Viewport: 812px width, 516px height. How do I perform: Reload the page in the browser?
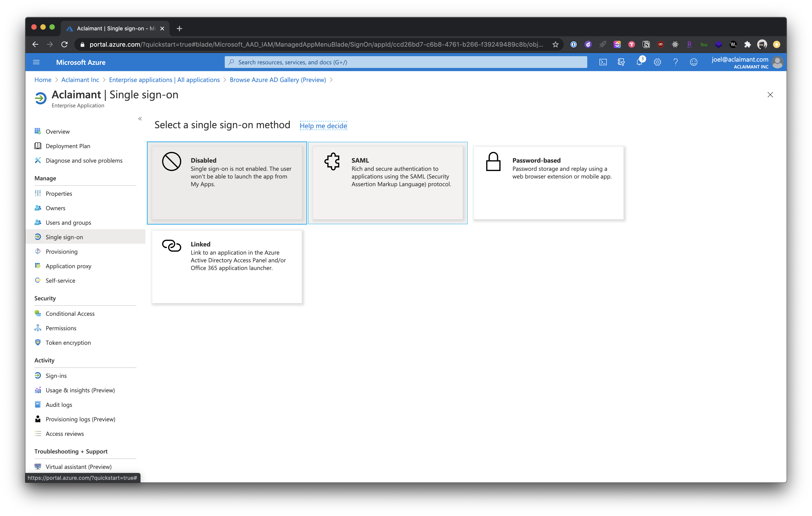click(x=64, y=44)
